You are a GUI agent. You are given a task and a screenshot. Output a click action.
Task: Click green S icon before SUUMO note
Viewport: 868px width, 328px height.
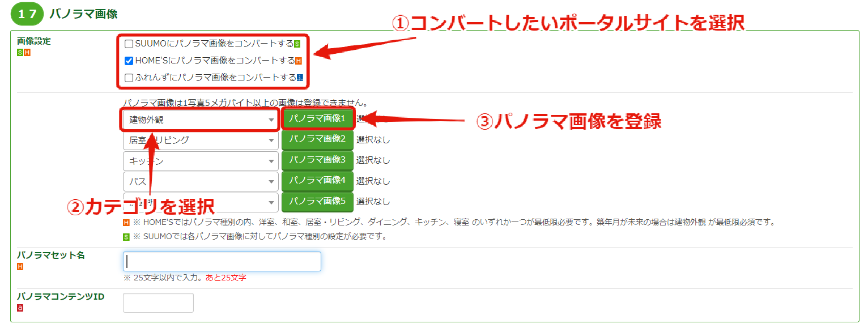[126, 237]
